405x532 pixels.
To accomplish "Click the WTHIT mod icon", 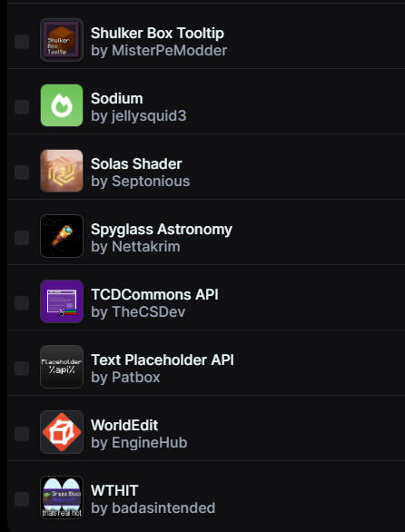I will coord(62,498).
